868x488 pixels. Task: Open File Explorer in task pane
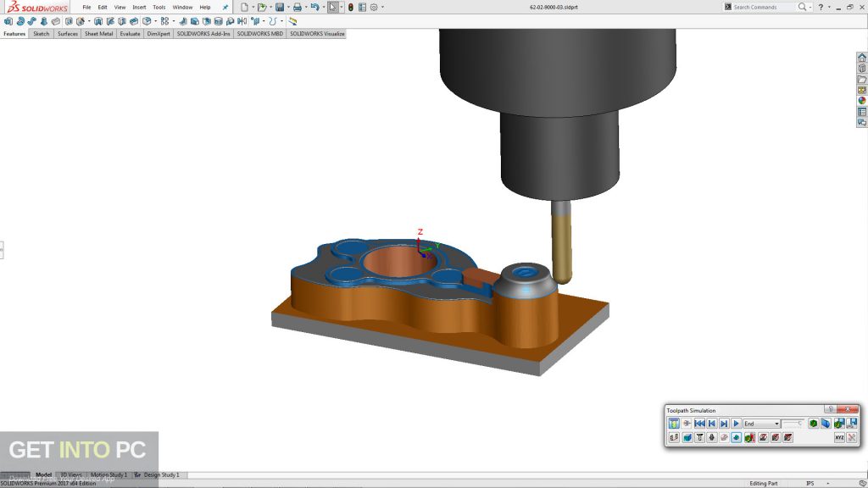point(862,79)
